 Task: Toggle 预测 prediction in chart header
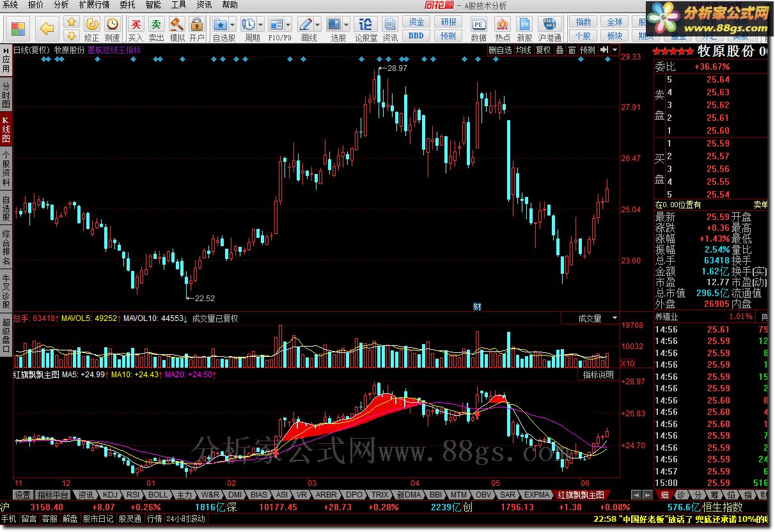[587, 50]
